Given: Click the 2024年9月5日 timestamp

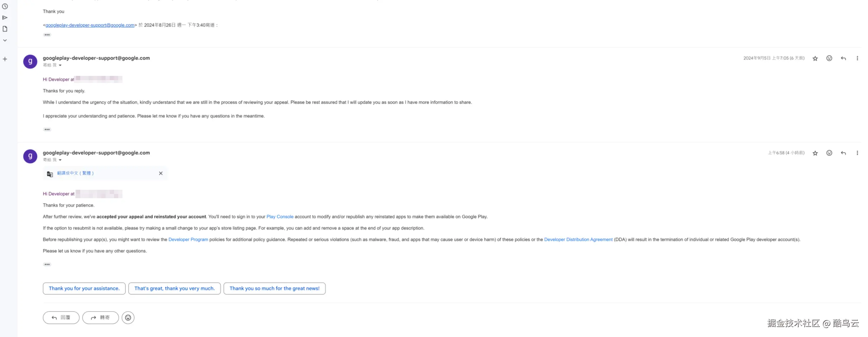Looking at the screenshot, I should pyautogui.click(x=774, y=58).
